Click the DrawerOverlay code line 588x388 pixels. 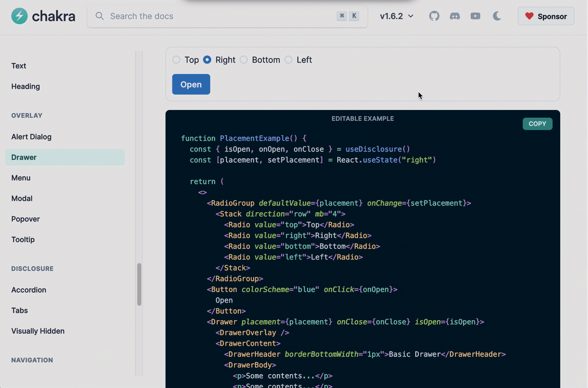pos(252,332)
